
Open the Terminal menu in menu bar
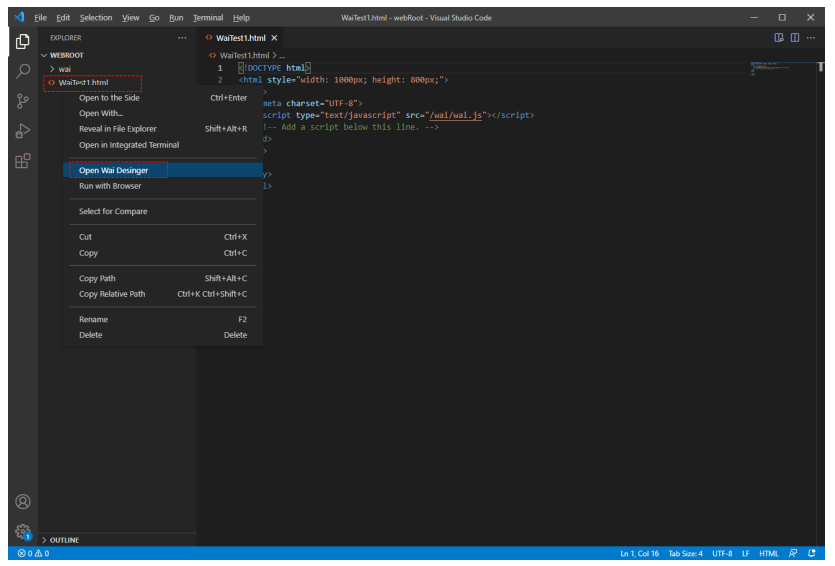(208, 18)
